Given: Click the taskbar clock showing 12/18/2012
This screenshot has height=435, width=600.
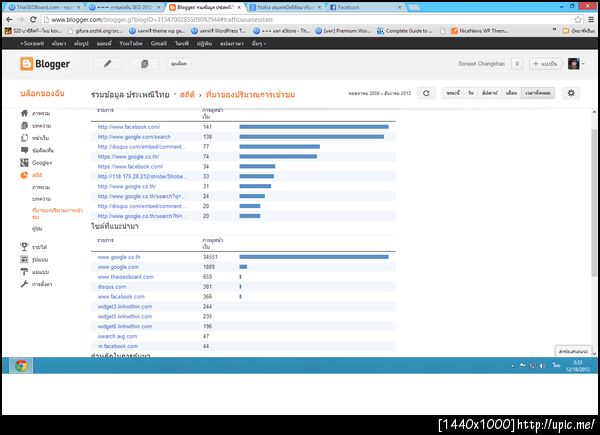Looking at the screenshot, I should pyautogui.click(x=577, y=366).
